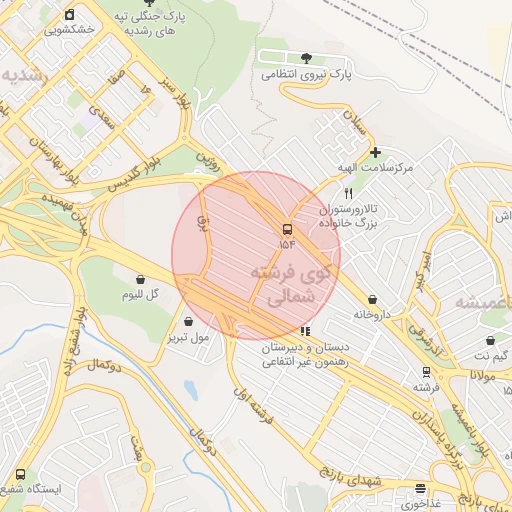Open the داروخانه shop marker
The image size is (512, 512).
[372, 299]
